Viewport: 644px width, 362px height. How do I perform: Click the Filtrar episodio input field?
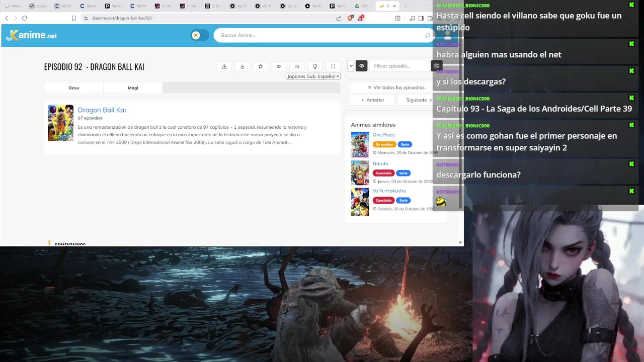[399, 66]
